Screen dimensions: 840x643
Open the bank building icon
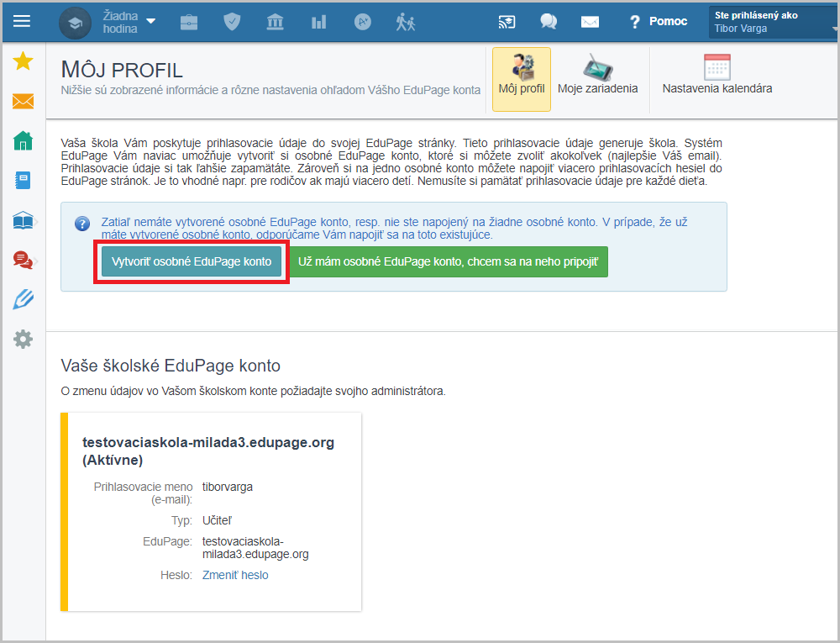(x=276, y=22)
